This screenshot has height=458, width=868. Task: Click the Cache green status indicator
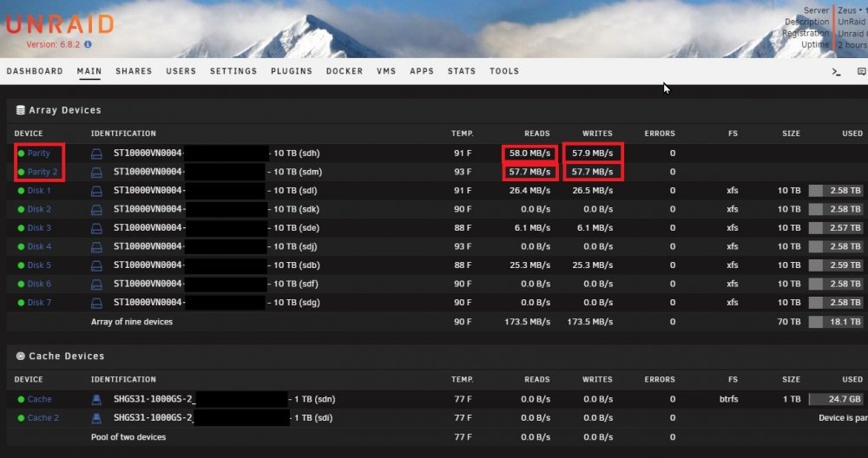21,399
